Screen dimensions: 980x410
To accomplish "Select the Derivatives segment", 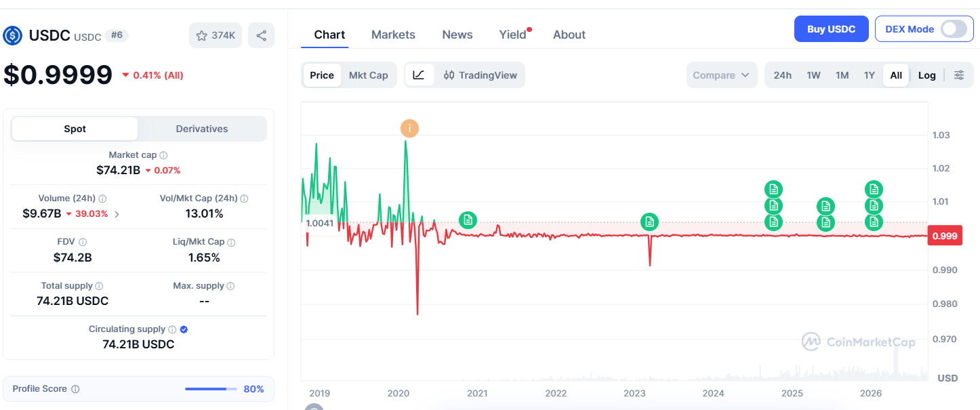I will click(x=202, y=129).
